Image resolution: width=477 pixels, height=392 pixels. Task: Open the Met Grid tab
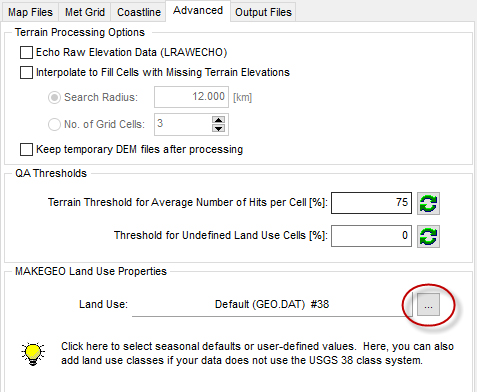click(x=85, y=12)
